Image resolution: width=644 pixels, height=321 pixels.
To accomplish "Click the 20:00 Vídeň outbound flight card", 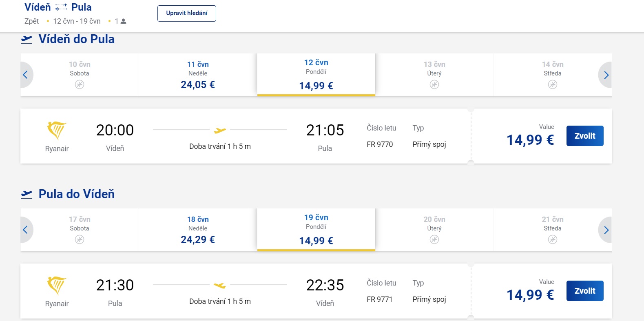I will click(245, 136).
